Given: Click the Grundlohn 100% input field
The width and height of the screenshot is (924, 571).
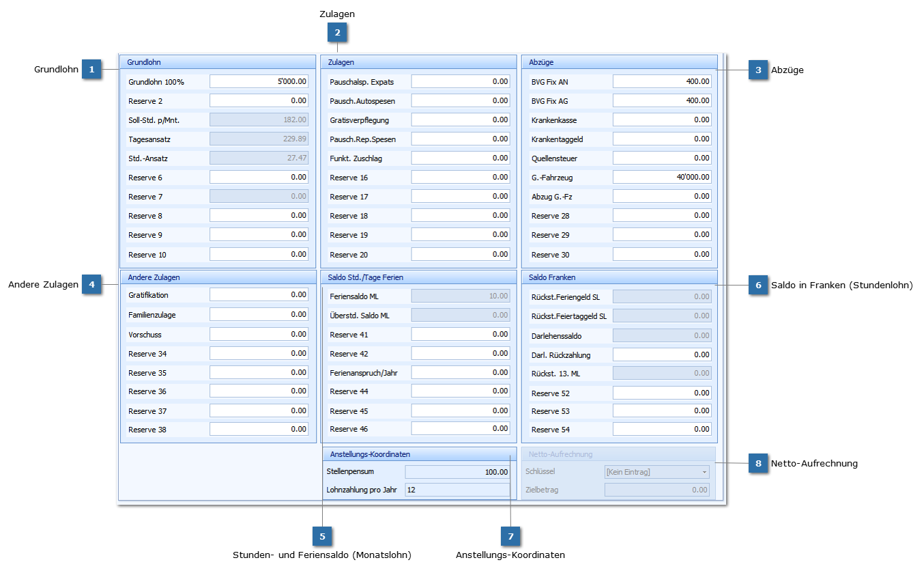Looking at the screenshot, I should (x=259, y=81).
